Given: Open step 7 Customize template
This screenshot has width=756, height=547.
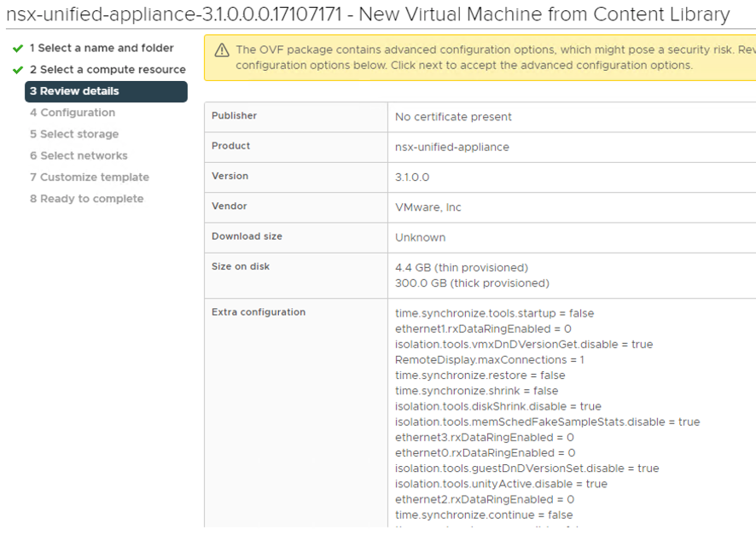Looking at the screenshot, I should point(90,177).
